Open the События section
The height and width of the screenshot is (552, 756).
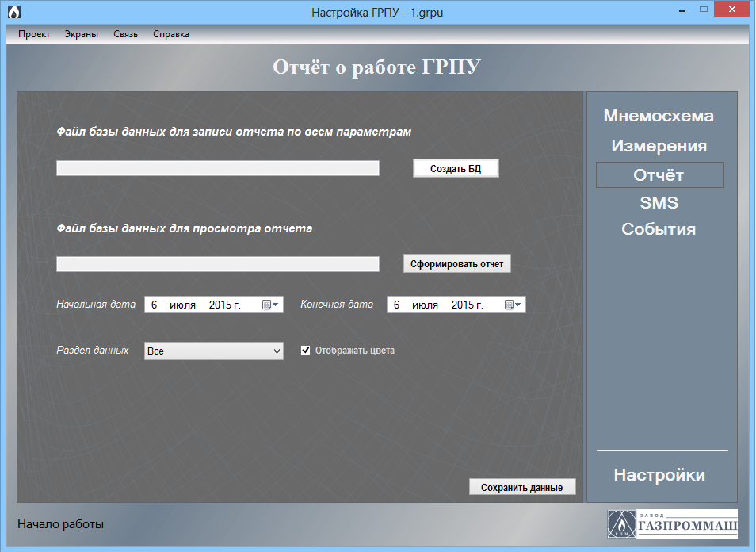(659, 229)
